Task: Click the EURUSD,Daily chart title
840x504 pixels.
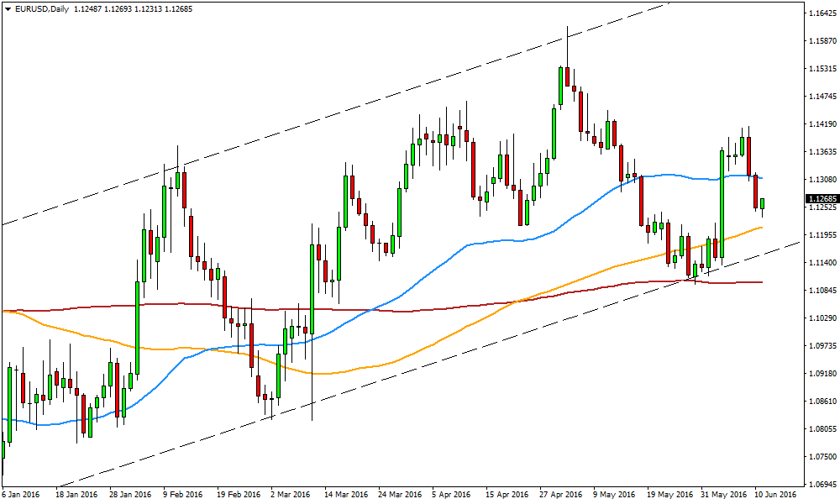Action: point(41,9)
